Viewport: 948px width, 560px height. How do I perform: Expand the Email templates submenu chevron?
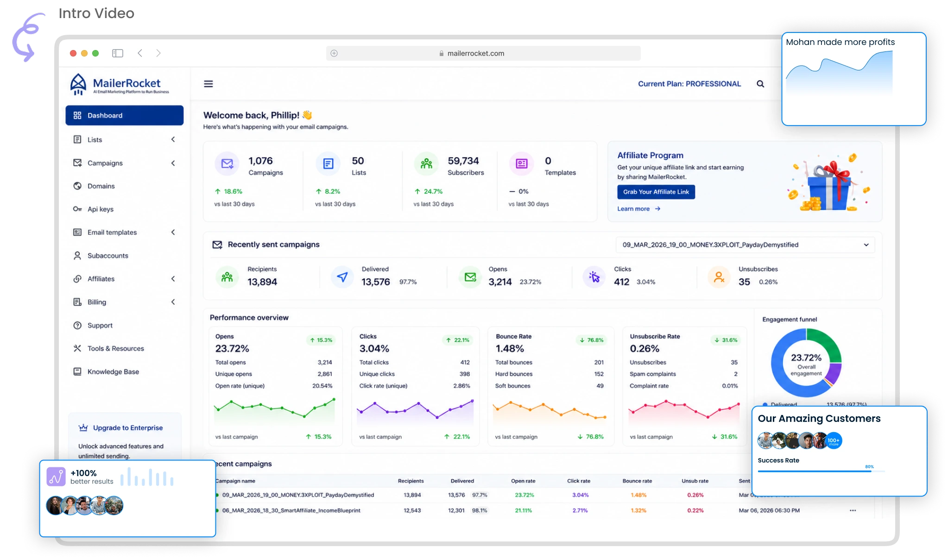[173, 232]
